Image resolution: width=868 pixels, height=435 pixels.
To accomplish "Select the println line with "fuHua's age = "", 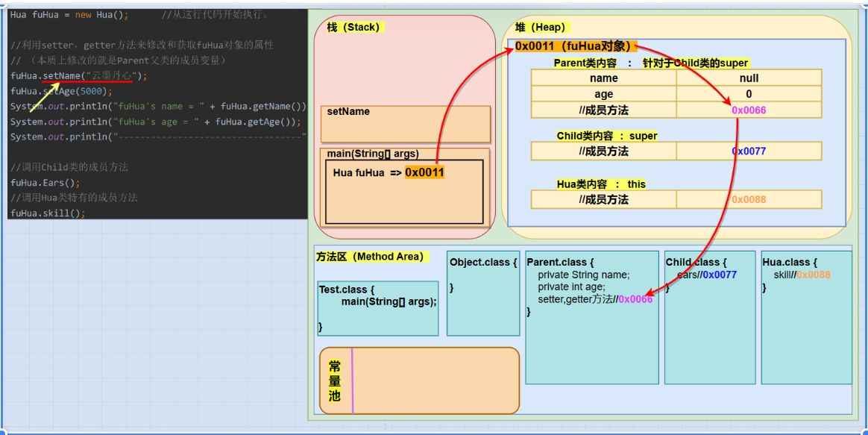I will coord(156,122).
